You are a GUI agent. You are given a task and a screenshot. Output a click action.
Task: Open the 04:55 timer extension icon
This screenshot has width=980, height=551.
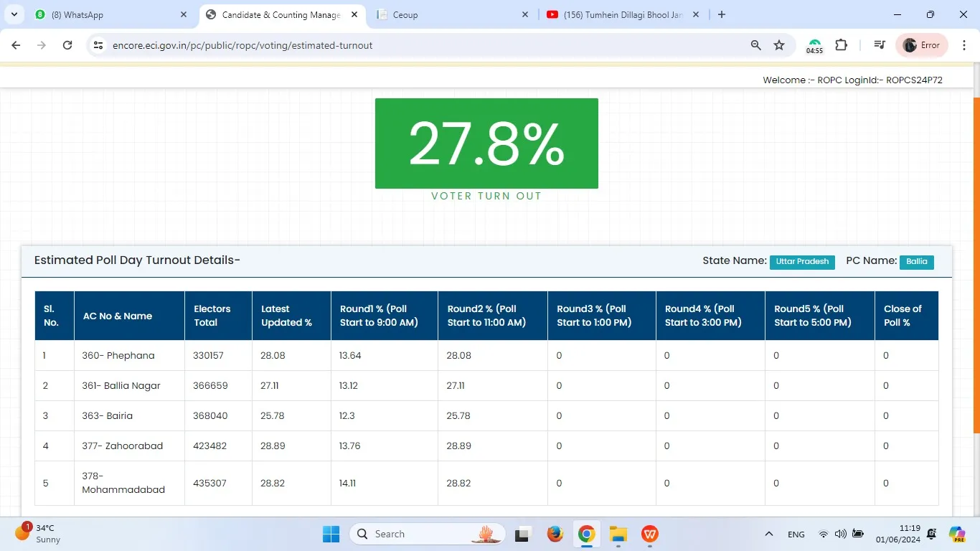[814, 45]
